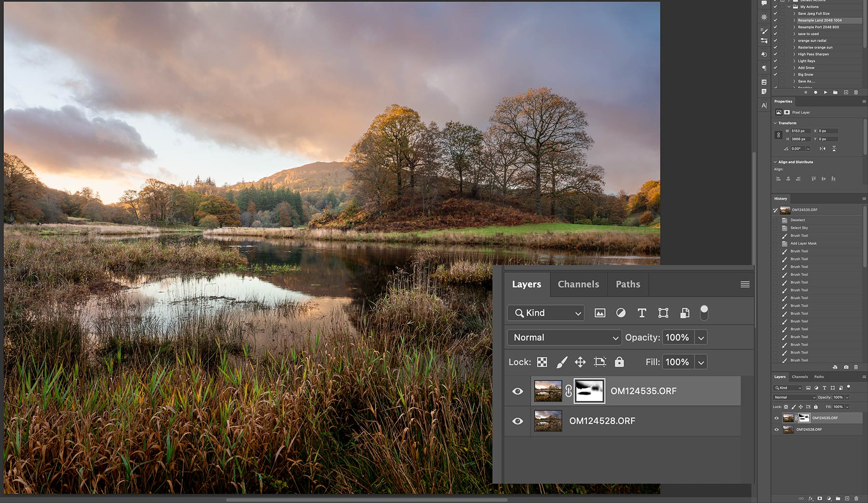868x503 pixels.
Task: Open the Normal blend mode dropdown in enlarged panel
Action: (564, 338)
